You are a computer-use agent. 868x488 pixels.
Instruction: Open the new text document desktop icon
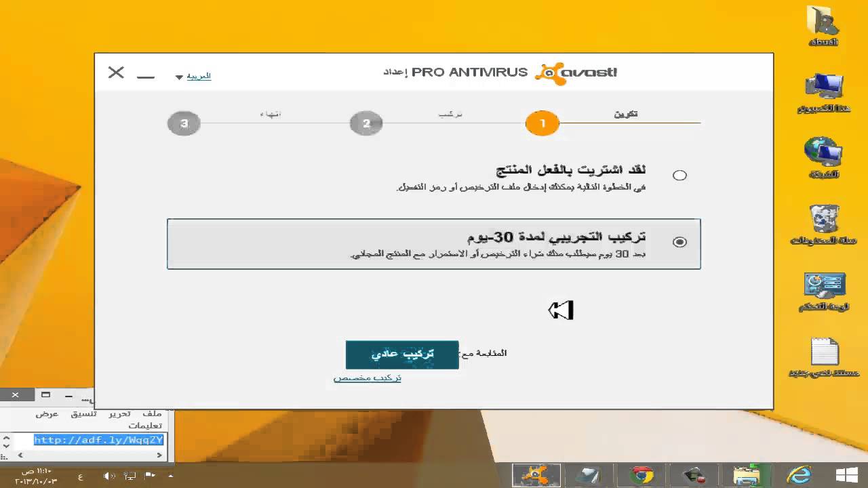click(824, 357)
